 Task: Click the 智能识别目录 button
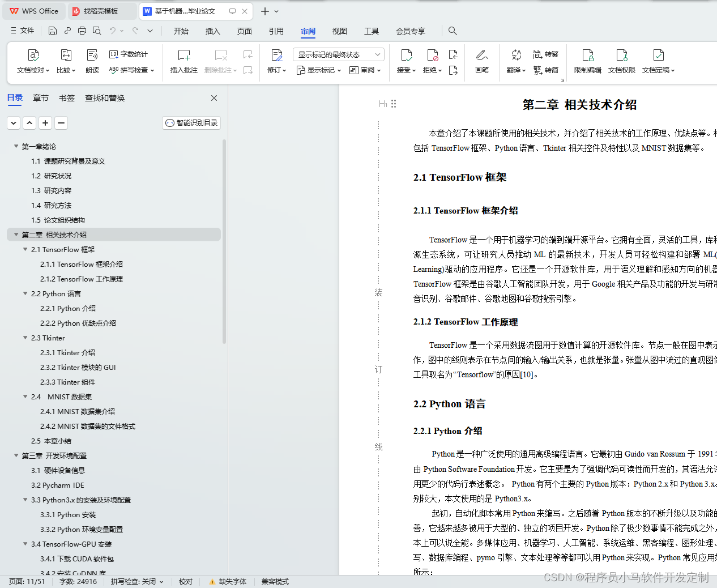191,122
